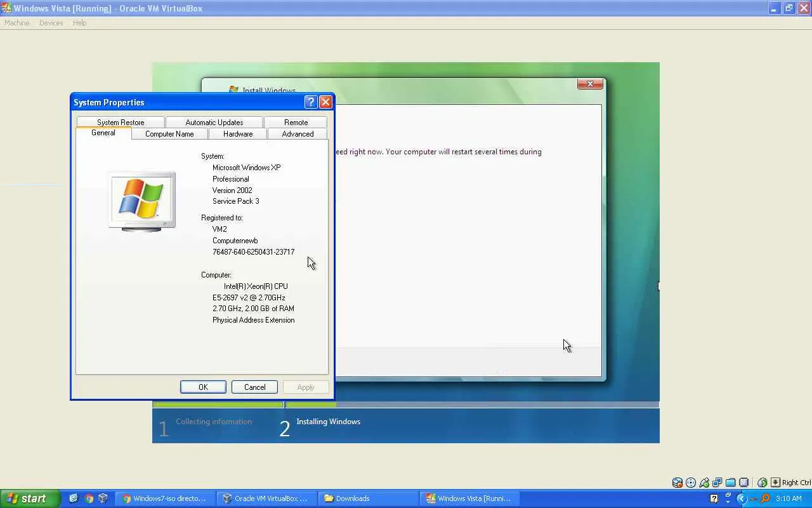Click the Service Pack 3 text
Screen dimensions: 812x508
coord(235,201)
